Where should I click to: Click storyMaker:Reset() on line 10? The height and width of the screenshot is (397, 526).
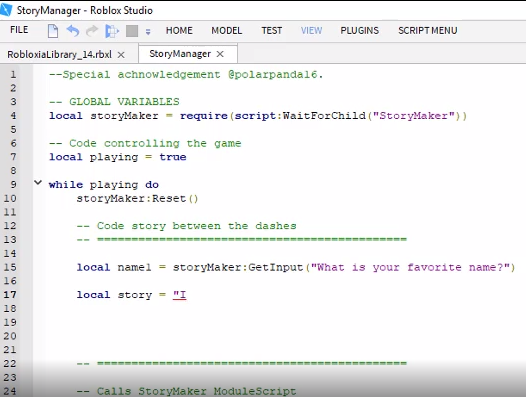point(137,198)
